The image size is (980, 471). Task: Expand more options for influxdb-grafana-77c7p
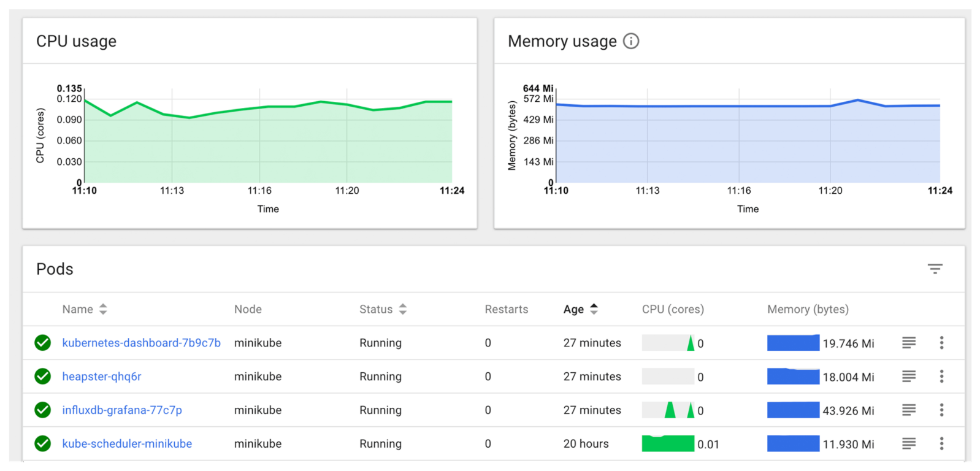[941, 410]
